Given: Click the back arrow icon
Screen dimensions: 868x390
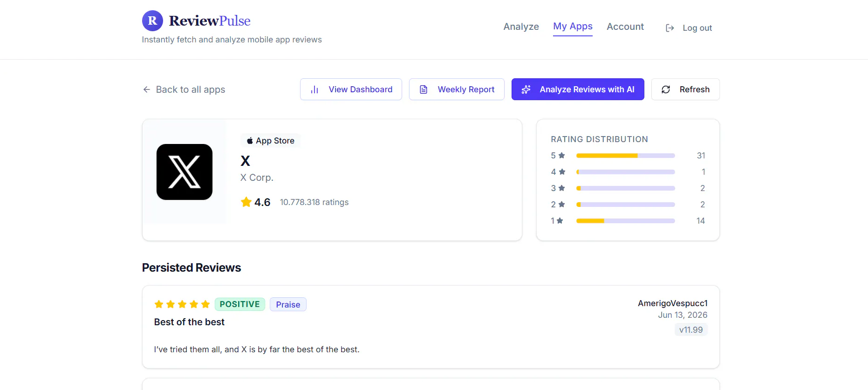Looking at the screenshot, I should tap(147, 89).
